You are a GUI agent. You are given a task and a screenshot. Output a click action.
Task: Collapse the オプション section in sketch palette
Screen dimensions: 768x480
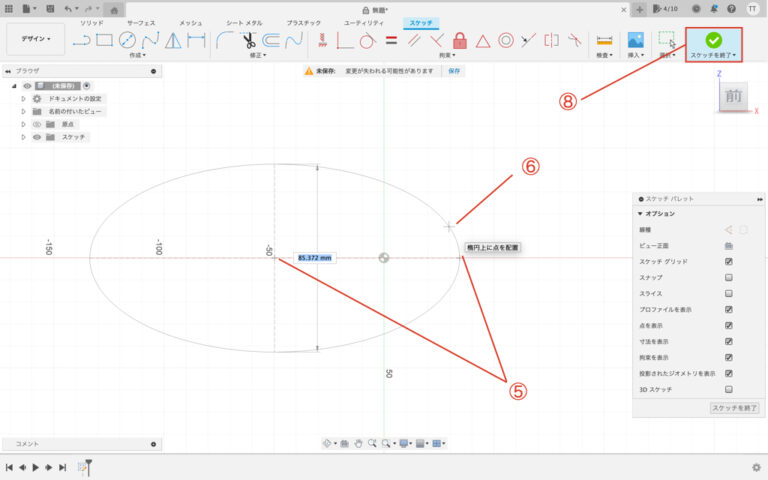(640, 214)
